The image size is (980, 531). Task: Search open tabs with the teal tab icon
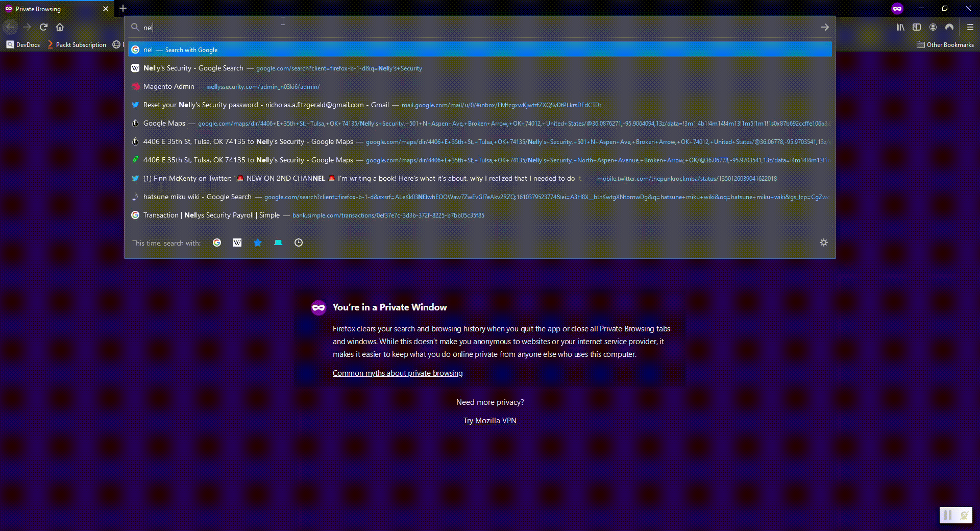click(x=278, y=243)
